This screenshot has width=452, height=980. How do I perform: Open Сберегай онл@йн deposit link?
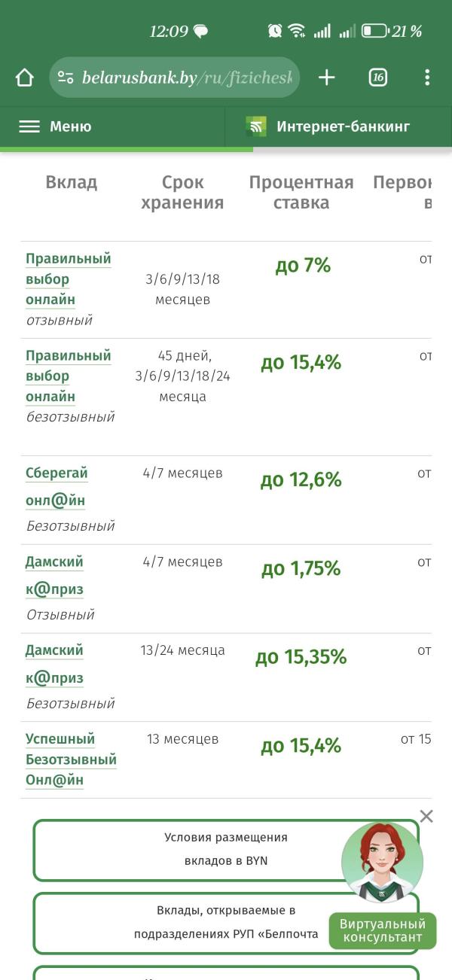[56, 486]
